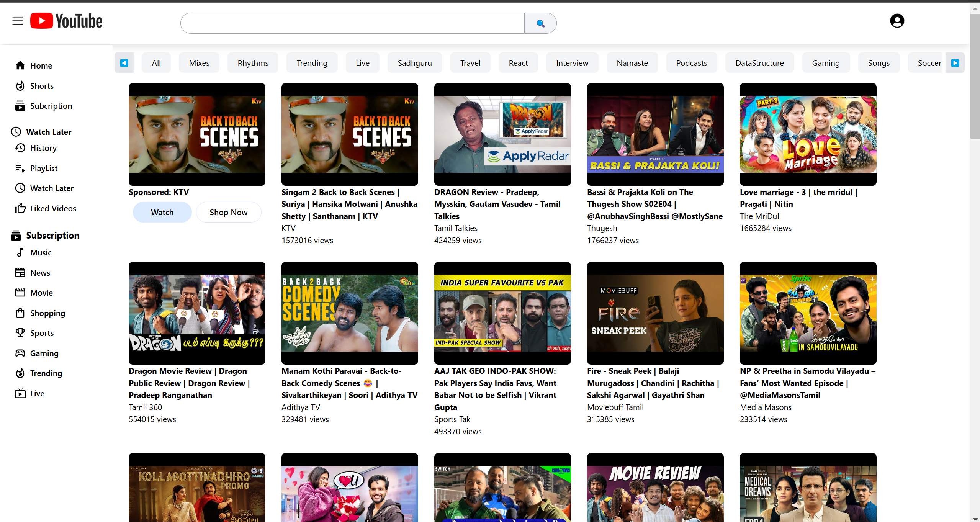The image size is (980, 522).
Task: Select the Trending category chip
Action: pyautogui.click(x=312, y=63)
